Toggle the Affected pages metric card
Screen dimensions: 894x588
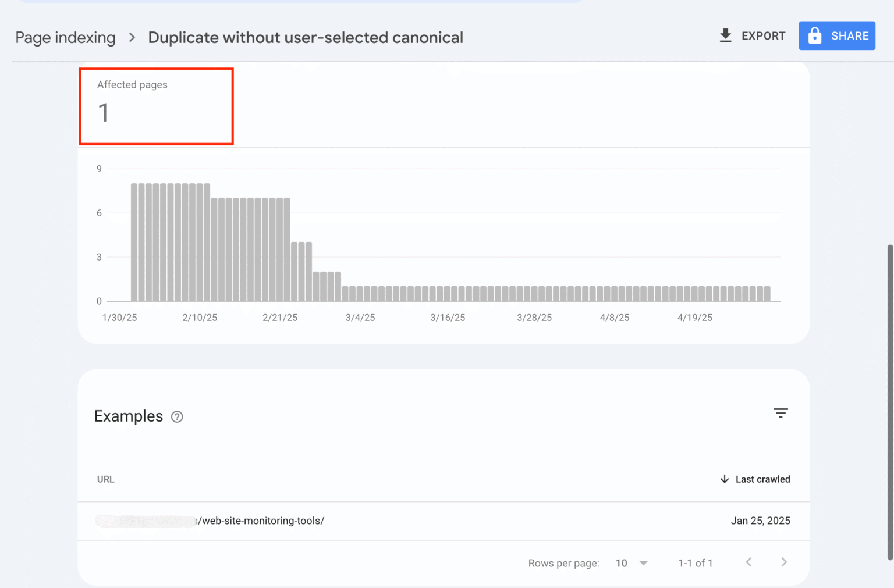point(155,106)
